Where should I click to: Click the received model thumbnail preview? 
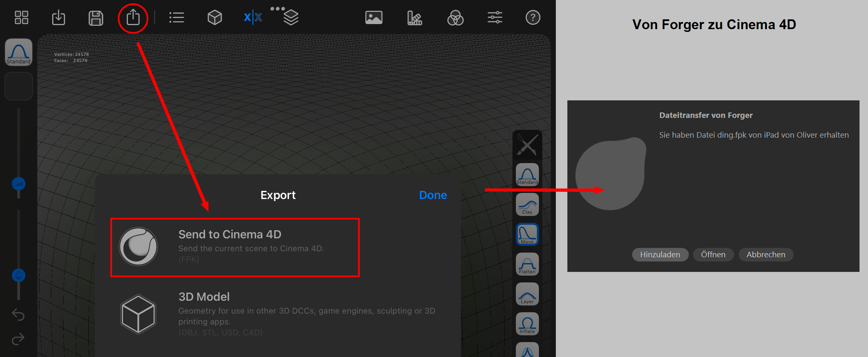click(x=611, y=174)
